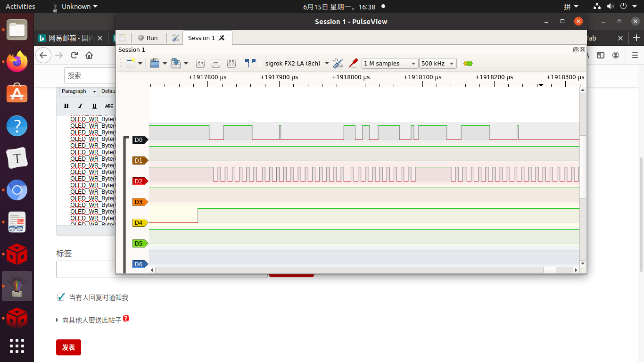Open a new Firefox tab

click(x=636, y=38)
